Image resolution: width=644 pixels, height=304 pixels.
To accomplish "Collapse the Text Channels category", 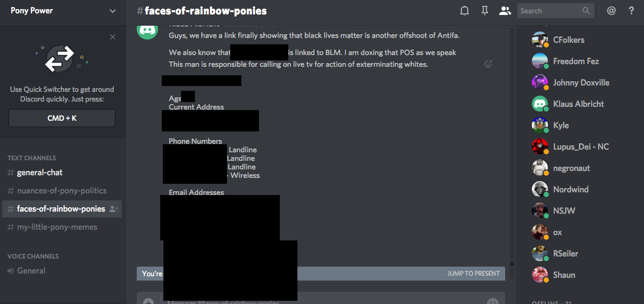I will [32, 158].
